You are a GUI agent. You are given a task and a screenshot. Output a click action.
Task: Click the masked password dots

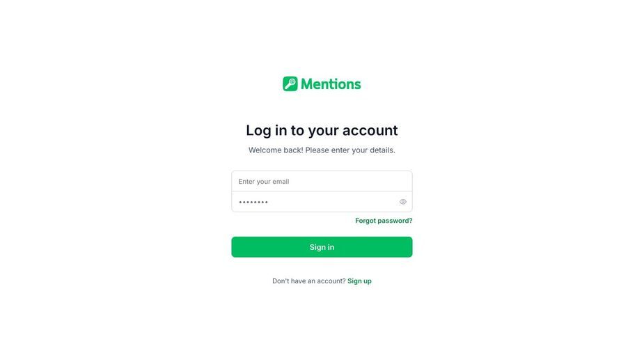point(253,202)
